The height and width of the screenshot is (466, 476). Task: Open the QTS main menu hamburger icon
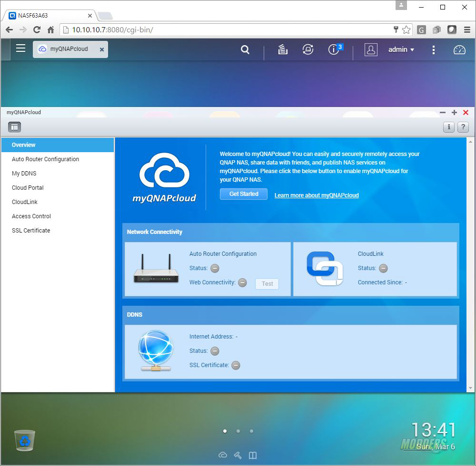[20, 49]
